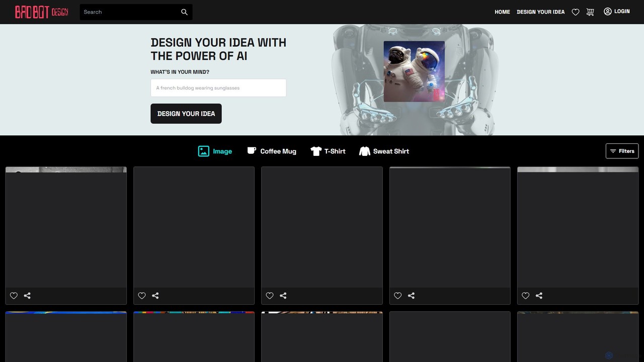Like the fourth image card
The width and height of the screenshot is (644, 362).
(x=398, y=296)
